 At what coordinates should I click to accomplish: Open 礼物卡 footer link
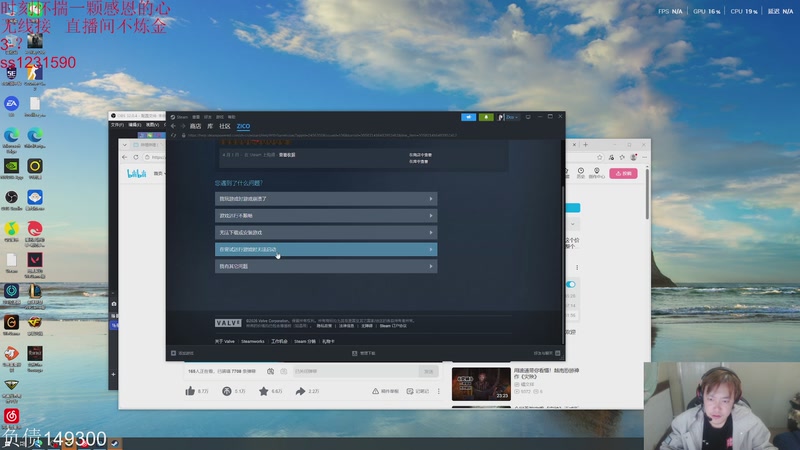tap(328, 341)
